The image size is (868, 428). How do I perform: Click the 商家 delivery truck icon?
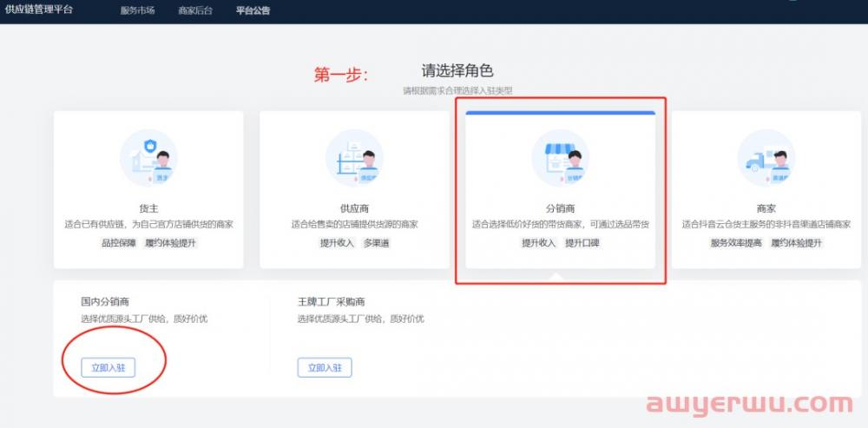[766, 159]
